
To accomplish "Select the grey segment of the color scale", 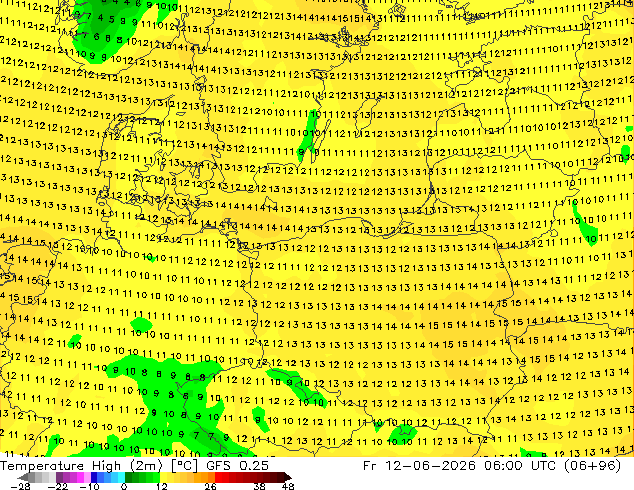I will (x=38, y=477).
